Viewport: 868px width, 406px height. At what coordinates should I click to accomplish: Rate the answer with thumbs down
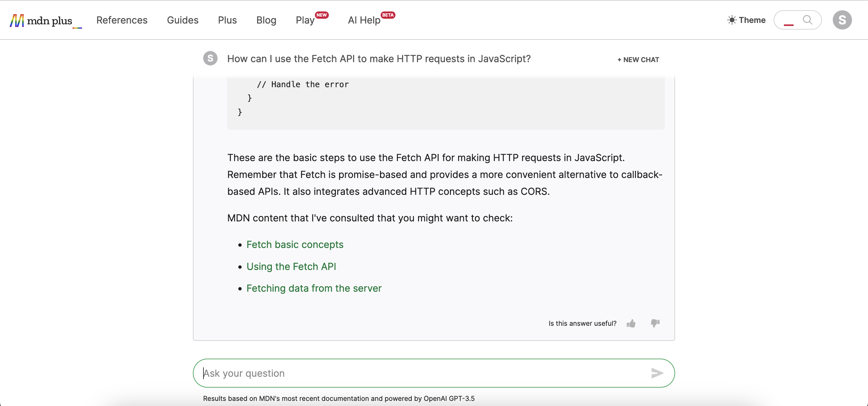(655, 323)
